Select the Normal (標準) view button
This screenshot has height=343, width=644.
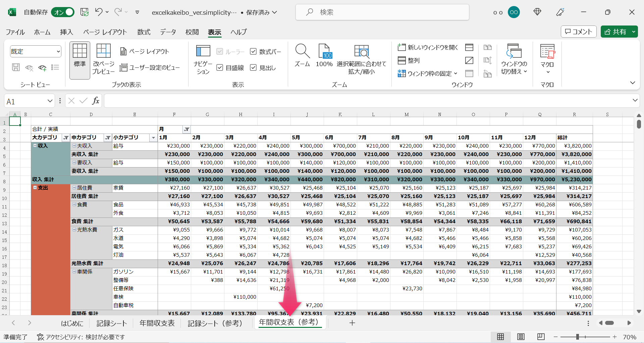pyautogui.click(x=80, y=60)
